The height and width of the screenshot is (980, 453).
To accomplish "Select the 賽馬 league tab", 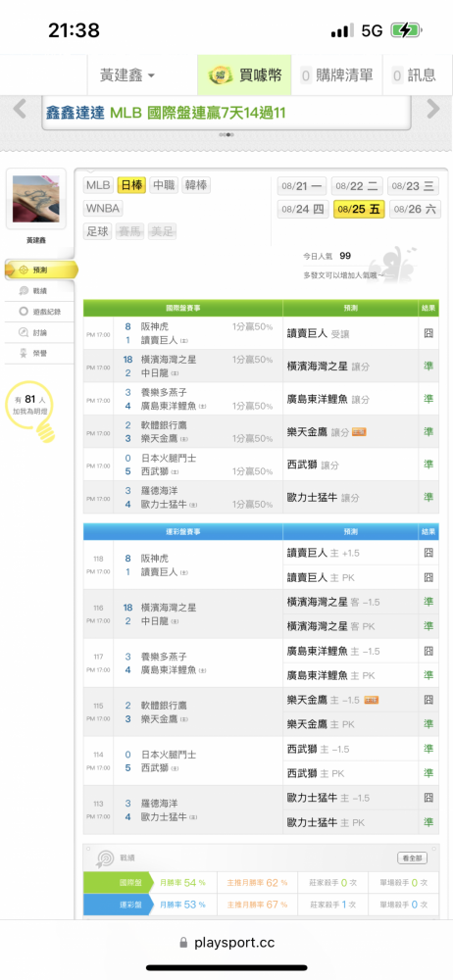I will 130,232.
